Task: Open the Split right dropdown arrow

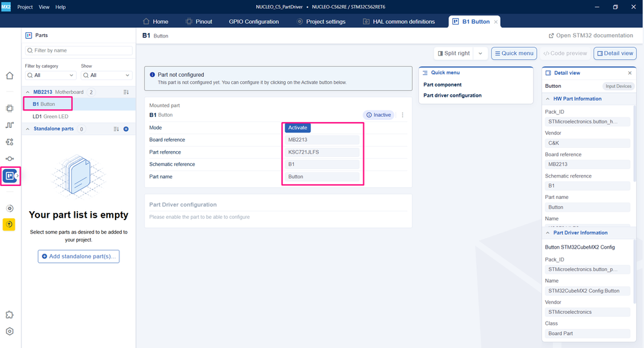Action: pyautogui.click(x=480, y=54)
